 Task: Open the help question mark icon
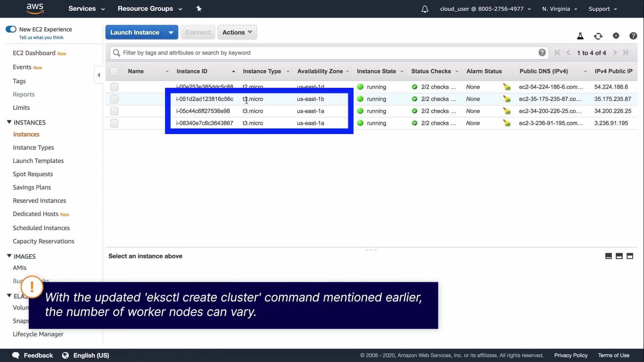(633, 36)
